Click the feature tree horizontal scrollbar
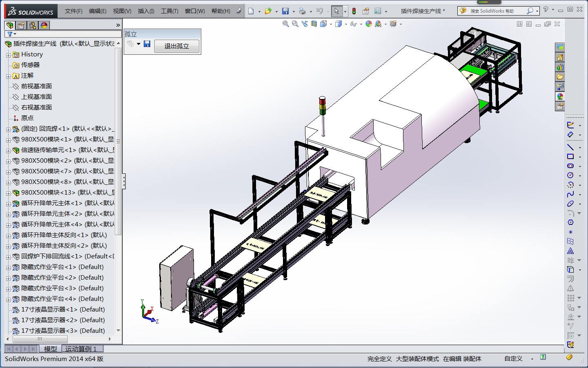 pyautogui.click(x=40, y=339)
